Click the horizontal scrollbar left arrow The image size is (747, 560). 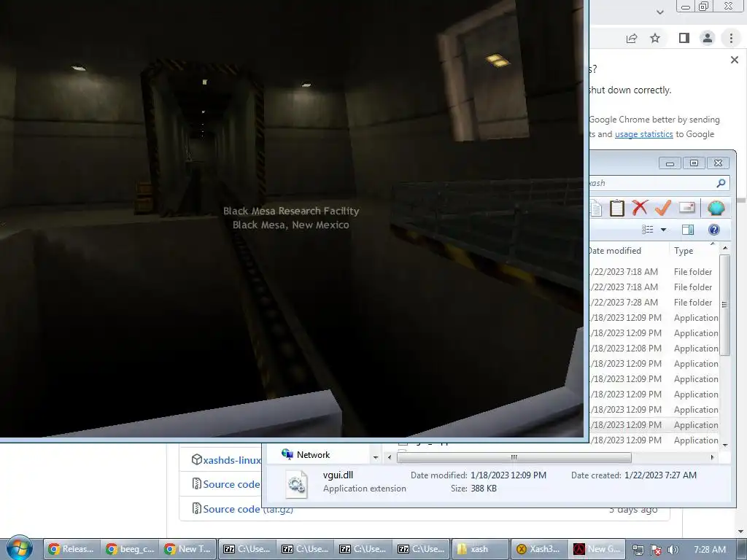[x=390, y=457]
